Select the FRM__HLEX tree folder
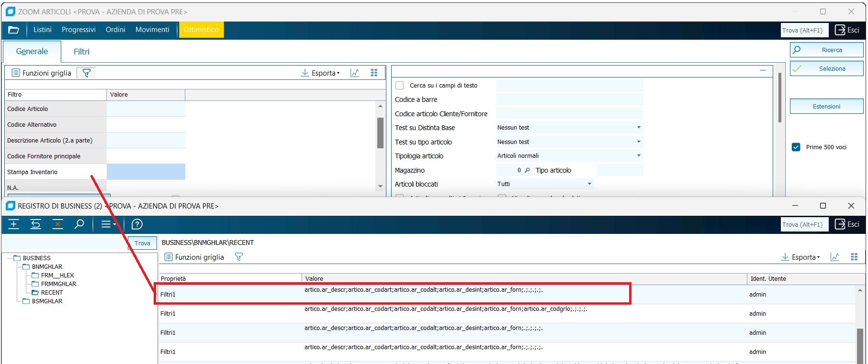 pos(57,275)
